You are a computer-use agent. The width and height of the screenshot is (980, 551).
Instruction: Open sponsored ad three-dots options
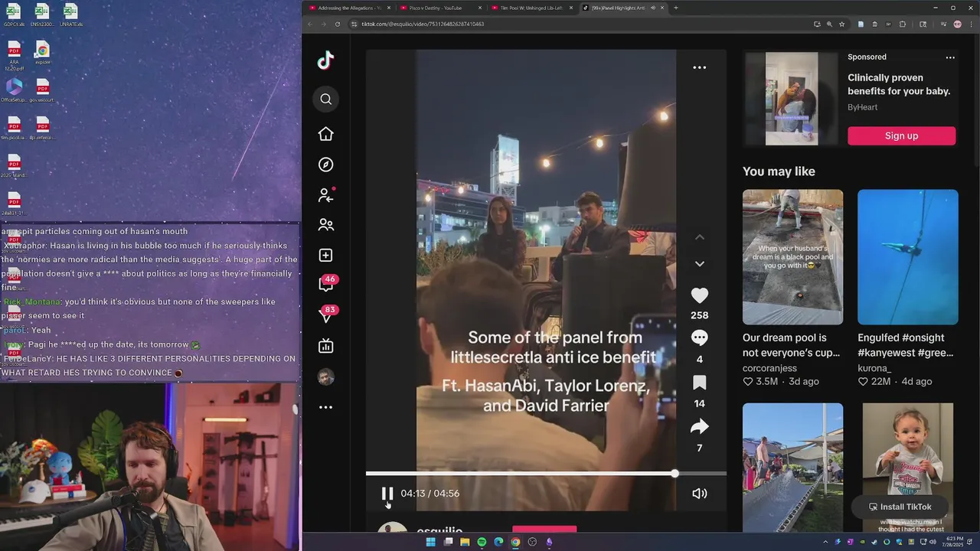[950, 57]
